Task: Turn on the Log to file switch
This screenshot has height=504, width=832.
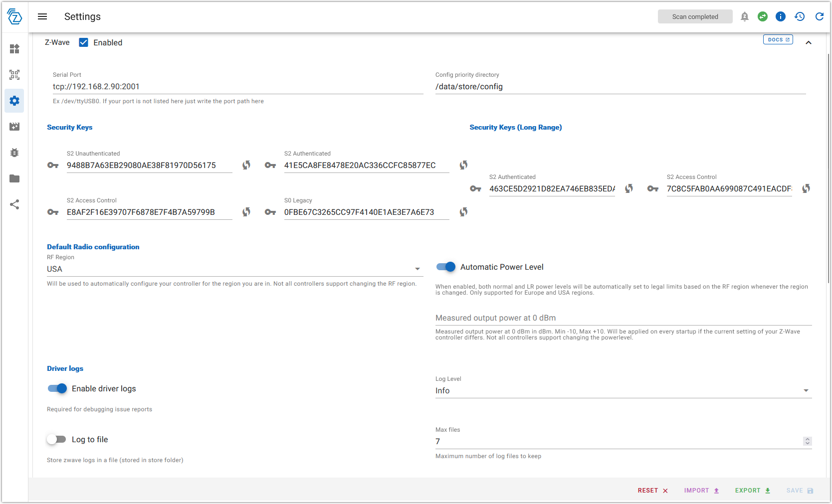Action: (57, 439)
